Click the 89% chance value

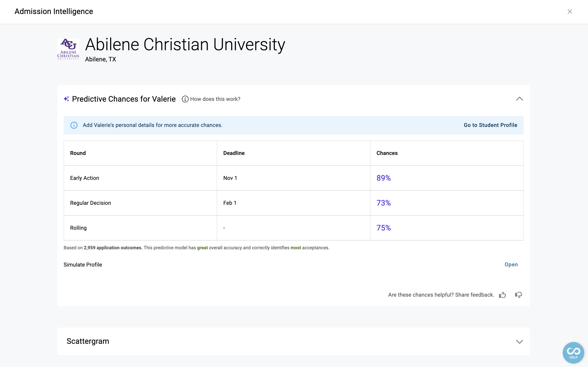click(x=384, y=178)
